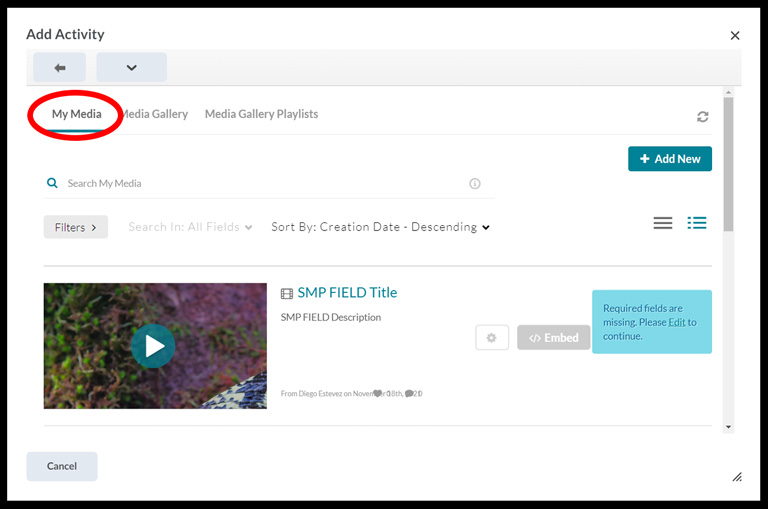Click the back arrow button
Image resolution: width=768 pixels, height=509 pixels.
click(59, 68)
